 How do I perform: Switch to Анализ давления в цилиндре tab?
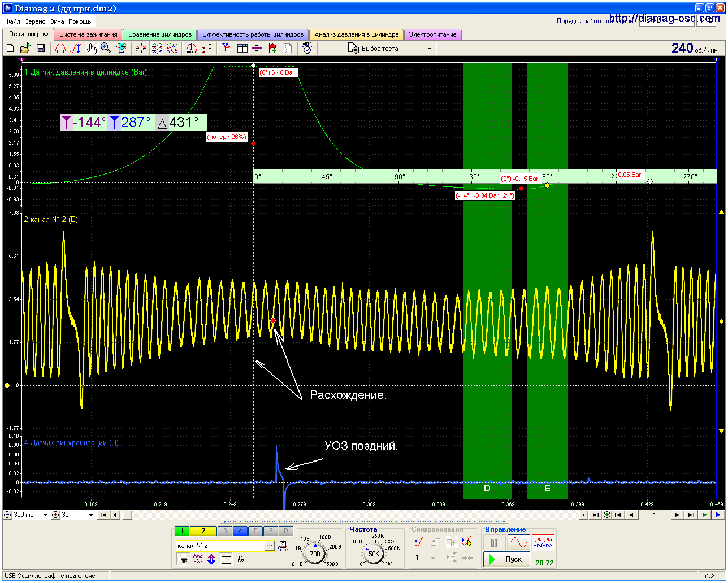[357, 34]
